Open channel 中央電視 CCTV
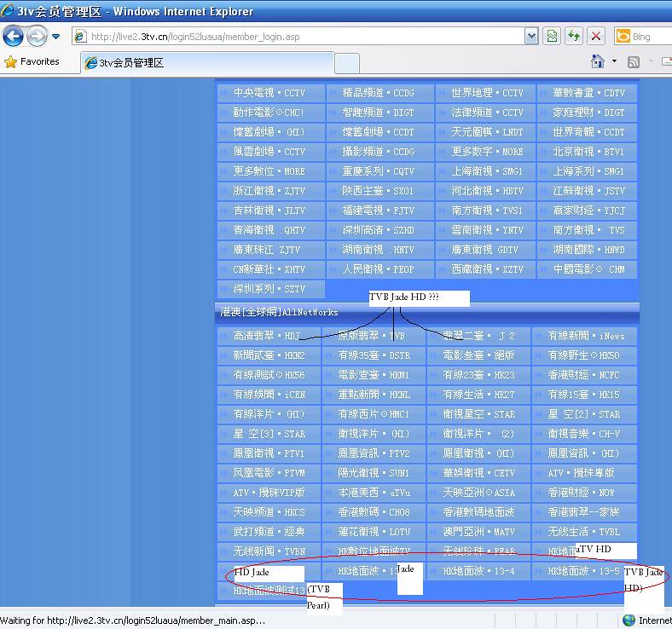Screen dimensions: 672x629 pos(271,93)
